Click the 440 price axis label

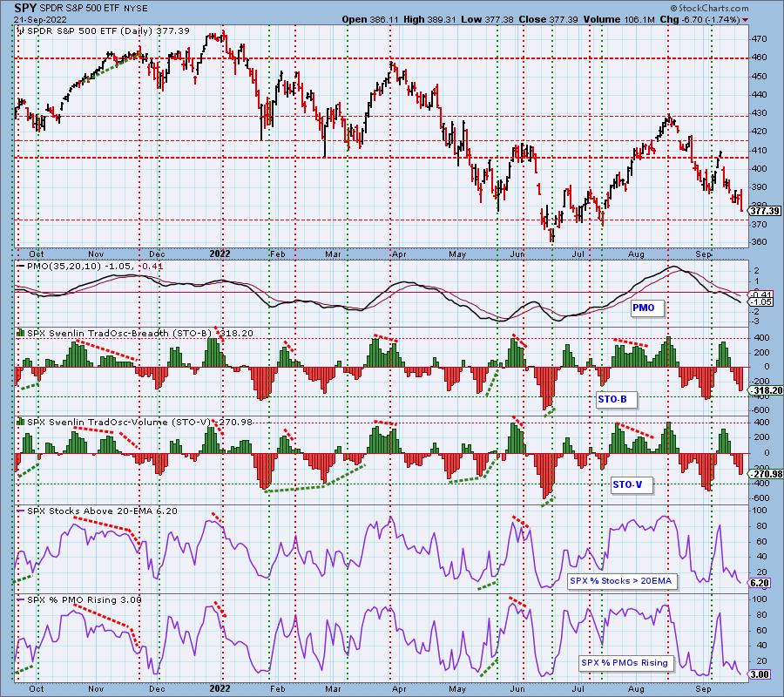[759, 94]
